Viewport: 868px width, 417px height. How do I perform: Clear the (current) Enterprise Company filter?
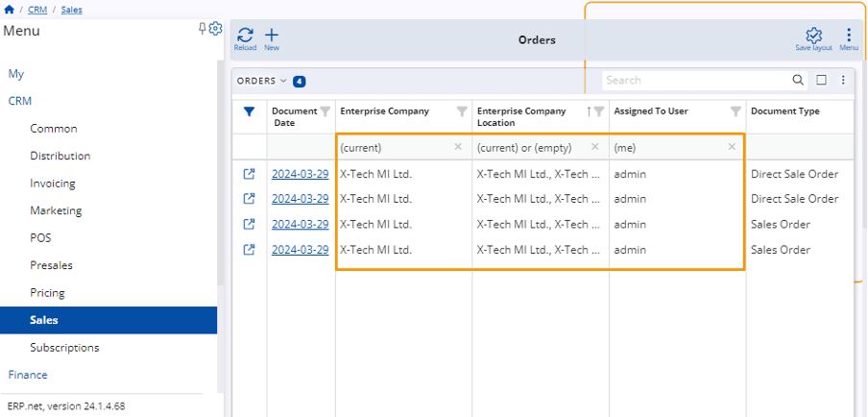coord(458,147)
